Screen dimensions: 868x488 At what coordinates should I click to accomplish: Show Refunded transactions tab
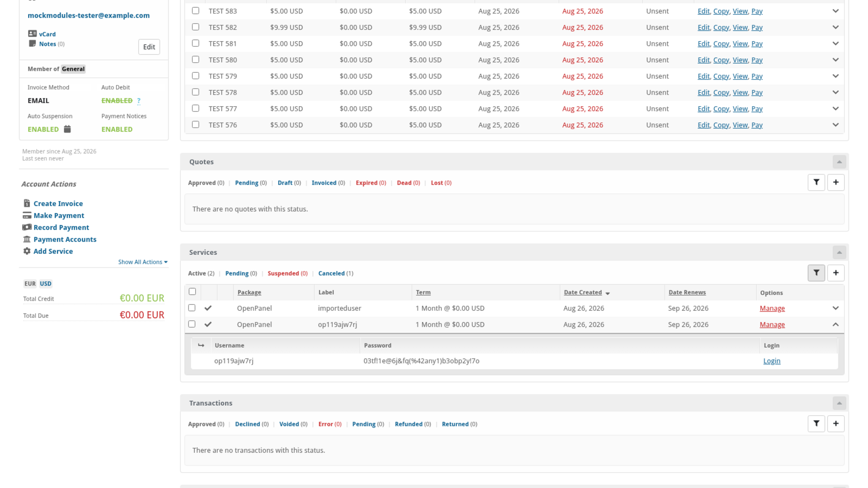tap(413, 424)
